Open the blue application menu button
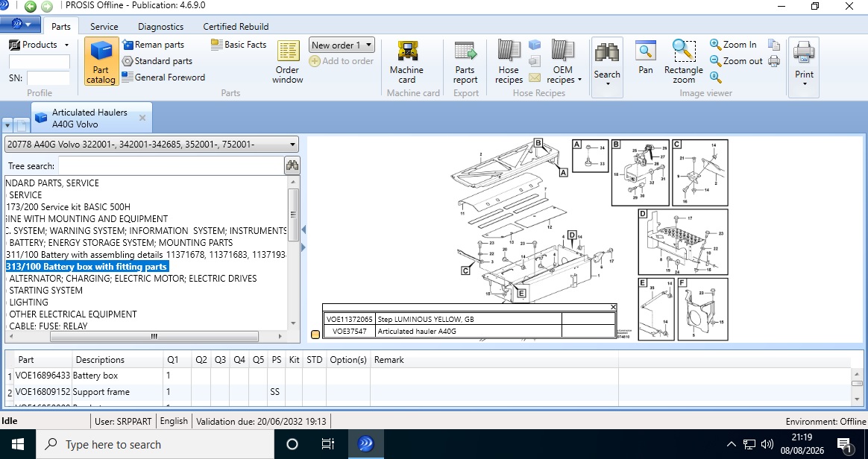868x459 pixels. (x=20, y=24)
